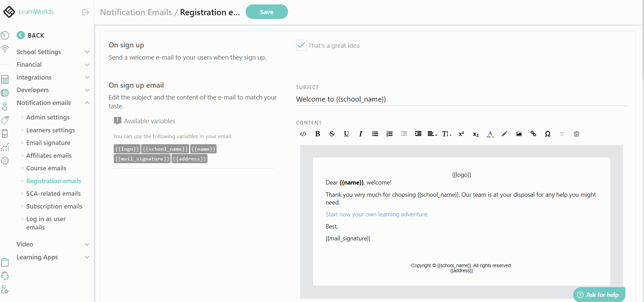
Task: Insert a numbered list
Action: pyautogui.click(x=390, y=134)
